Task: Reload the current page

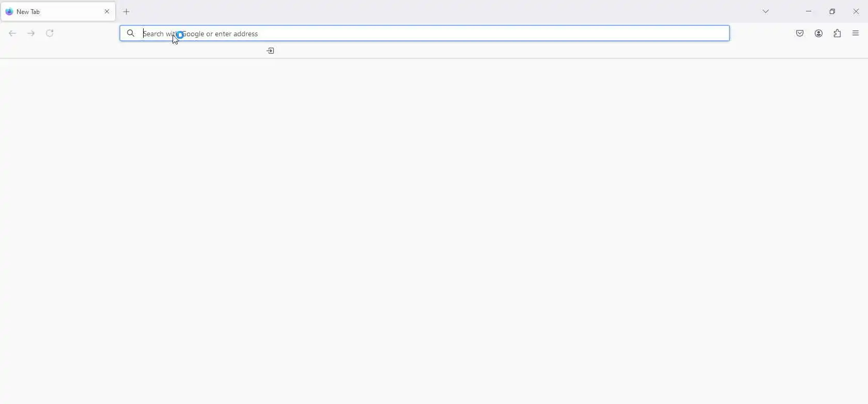Action: pos(50,33)
